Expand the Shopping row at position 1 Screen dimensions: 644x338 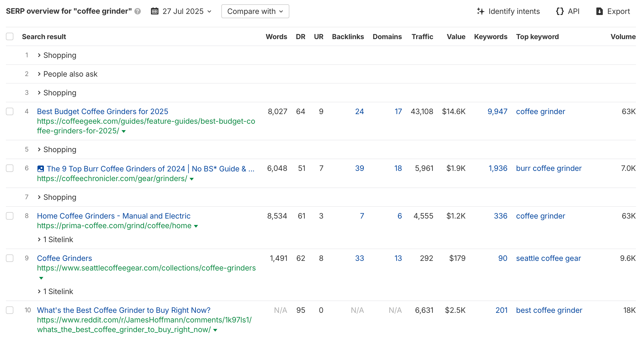(57, 55)
